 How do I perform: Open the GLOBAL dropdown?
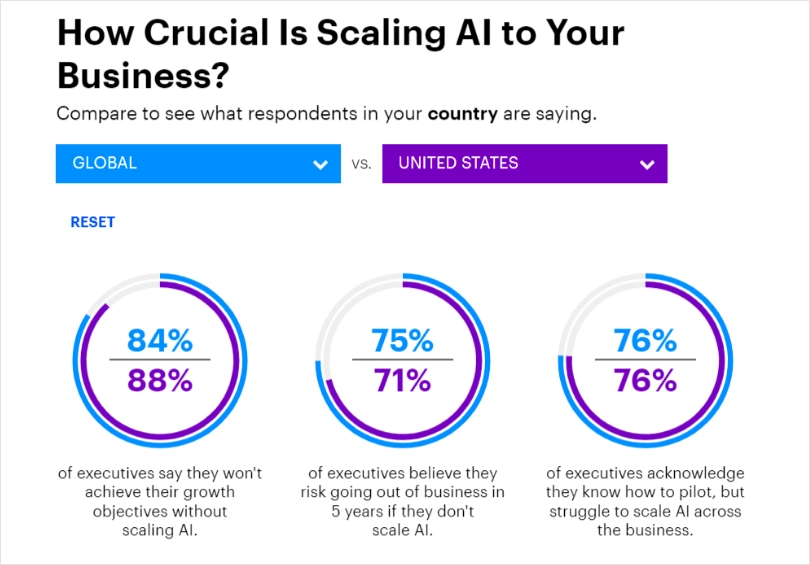pos(198,163)
